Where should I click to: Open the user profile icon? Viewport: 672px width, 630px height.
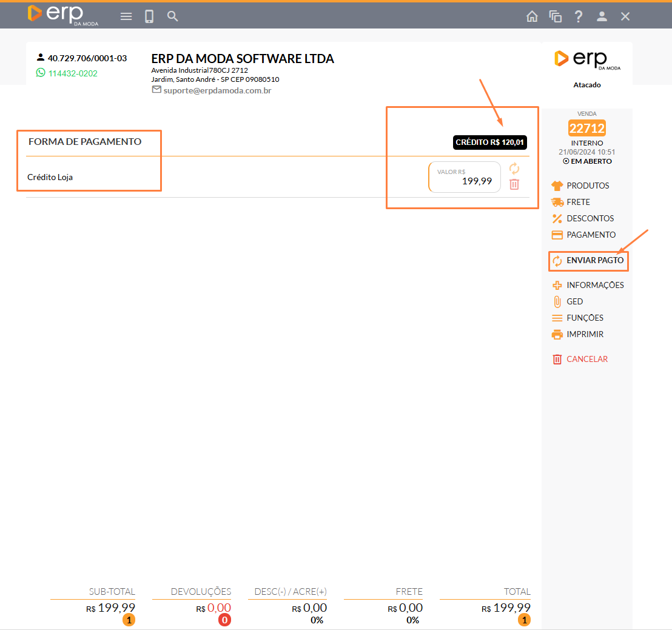pos(602,16)
